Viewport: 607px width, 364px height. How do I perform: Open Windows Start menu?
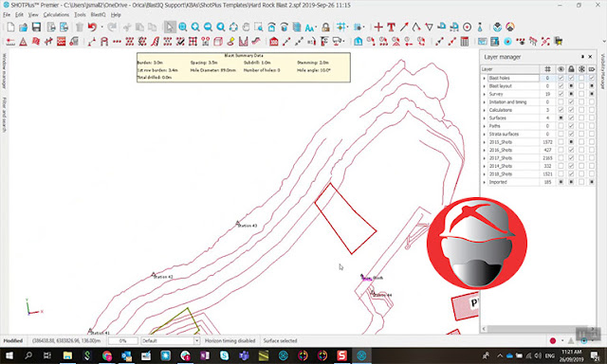pyautogui.click(x=9, y=355)
